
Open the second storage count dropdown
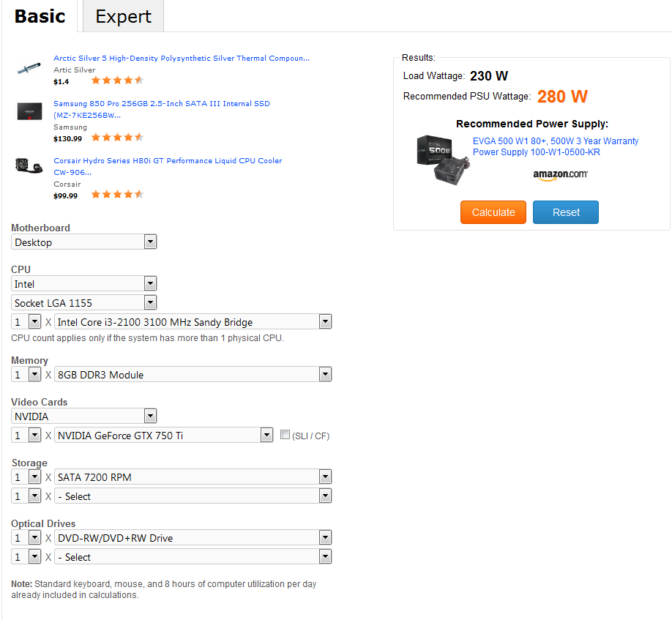(26, 496)
